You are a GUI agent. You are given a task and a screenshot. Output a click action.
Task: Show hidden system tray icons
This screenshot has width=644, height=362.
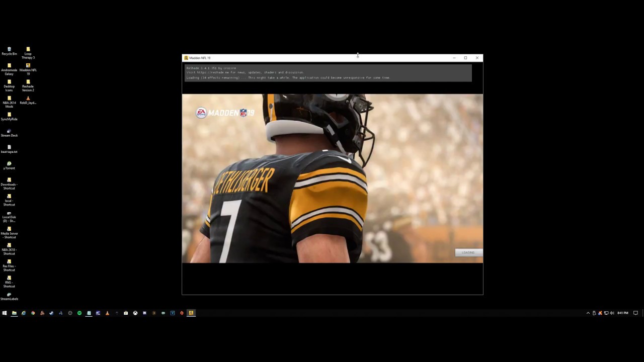pyautogui.click(x=588, y=313)
